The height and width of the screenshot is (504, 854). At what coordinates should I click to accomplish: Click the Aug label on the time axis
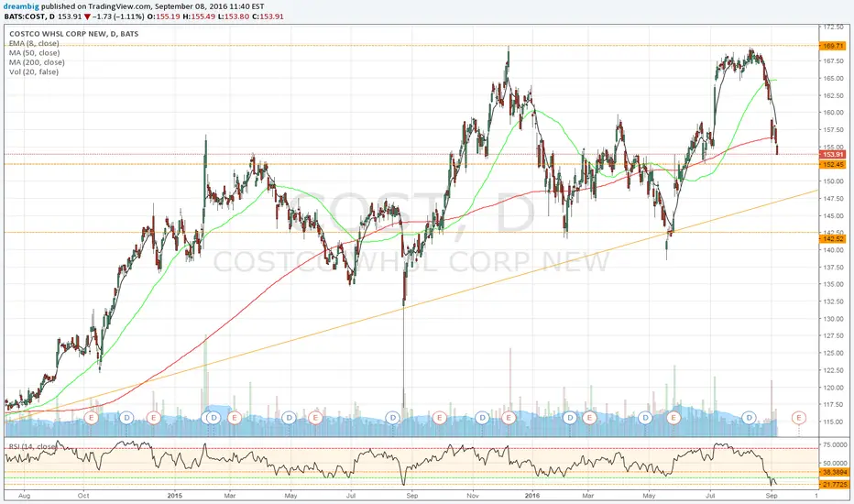point(24,496)
